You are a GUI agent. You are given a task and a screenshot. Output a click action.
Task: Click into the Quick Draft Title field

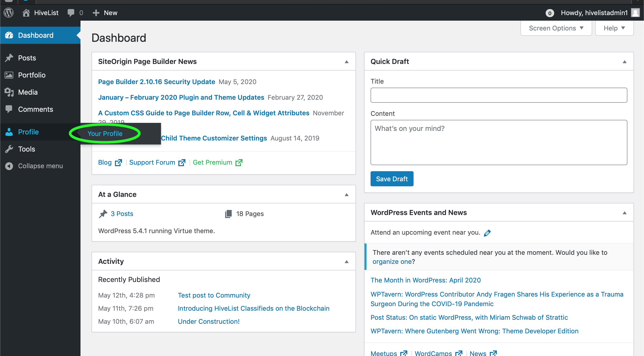point(499,95)
